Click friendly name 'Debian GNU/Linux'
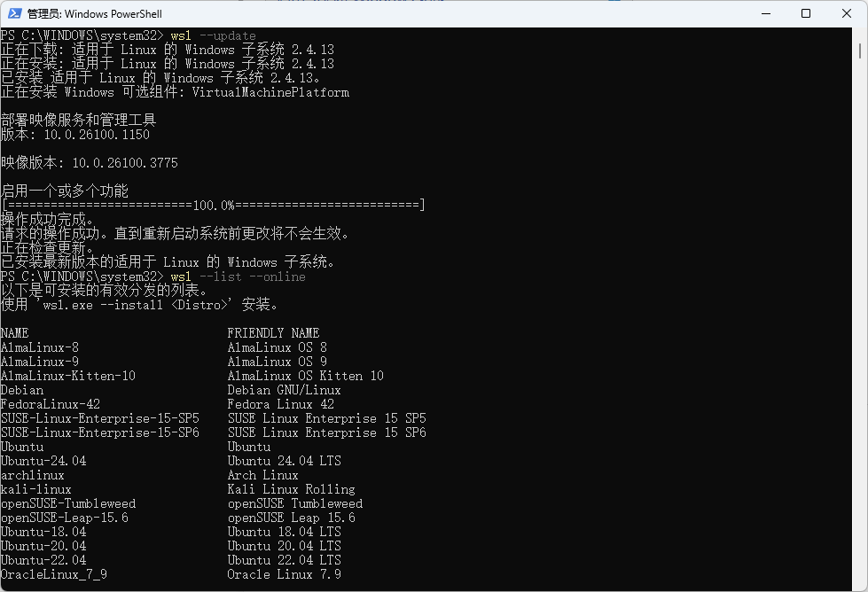 (x=284, y=390)
